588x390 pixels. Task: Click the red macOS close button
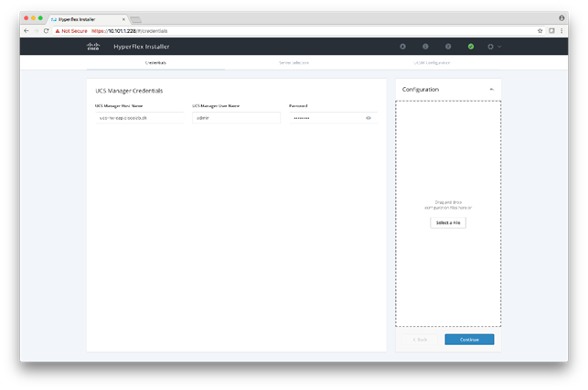pyautogui.click(x=26, y=18)
